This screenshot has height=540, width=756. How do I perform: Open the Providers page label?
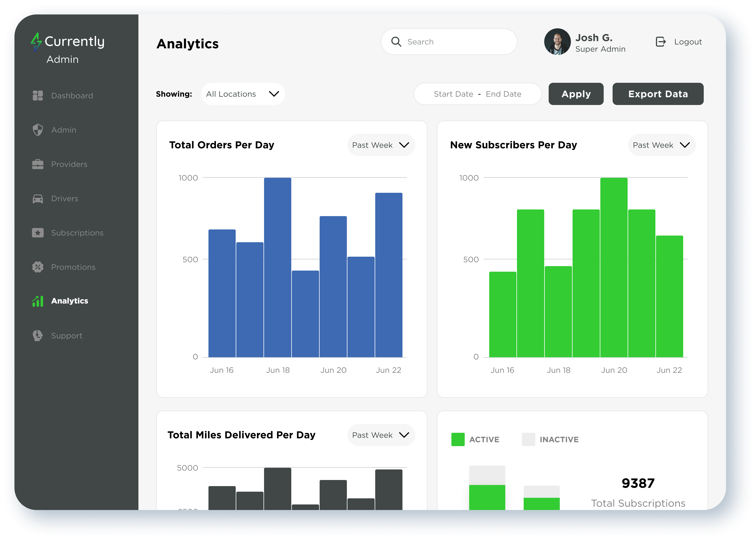point(69,164)
